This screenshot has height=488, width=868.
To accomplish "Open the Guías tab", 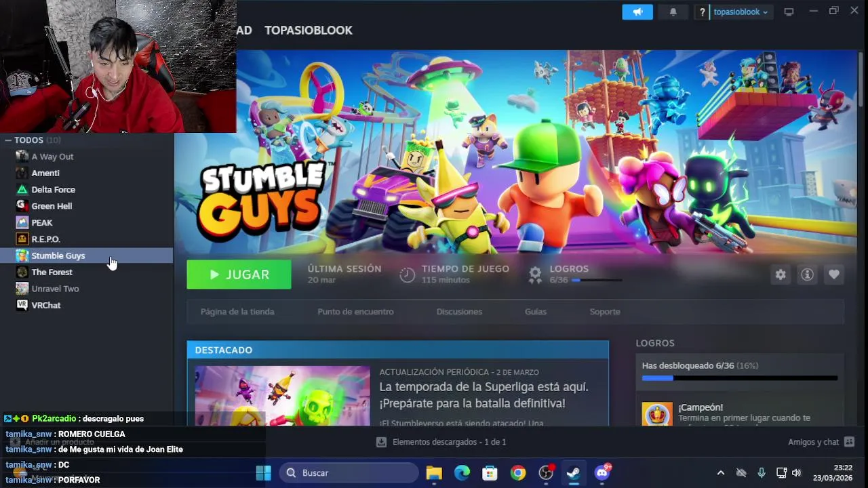I will [536, 312].
